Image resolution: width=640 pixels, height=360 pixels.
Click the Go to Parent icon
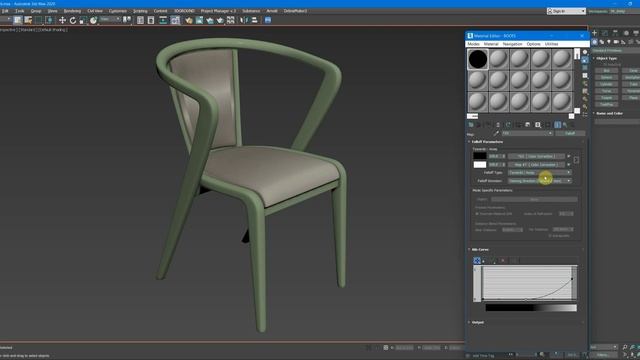coord(565,125)
